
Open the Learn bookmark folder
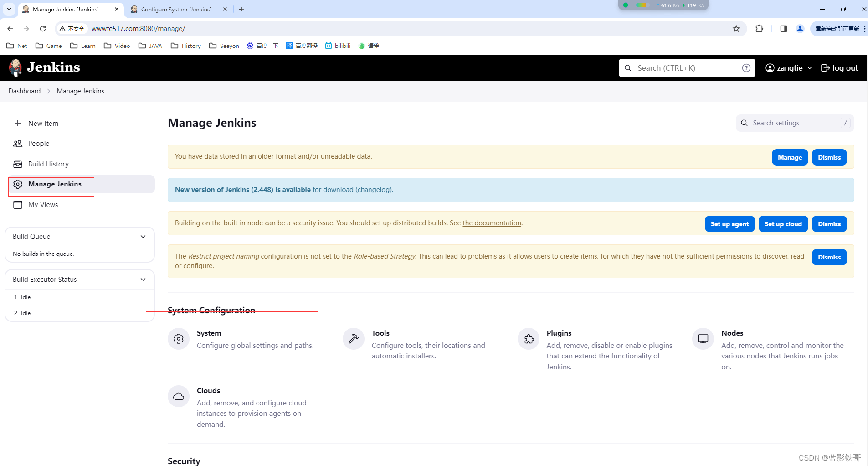coord(83,46)
